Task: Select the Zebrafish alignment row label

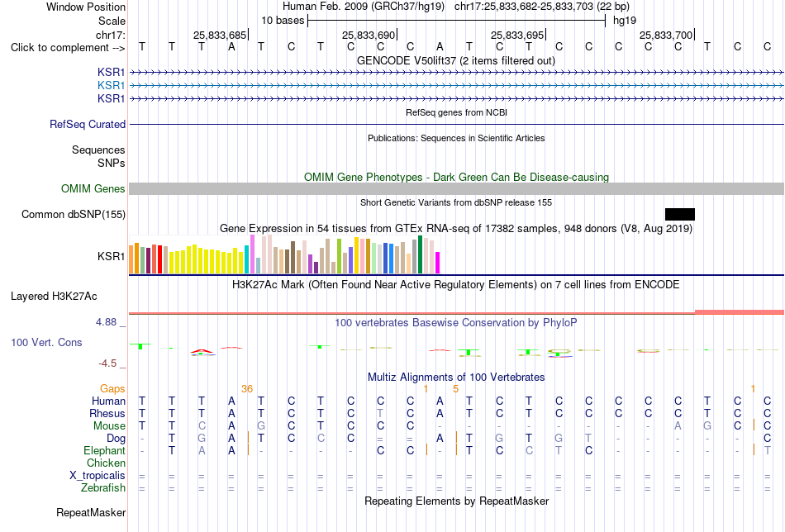Action: 103,488
